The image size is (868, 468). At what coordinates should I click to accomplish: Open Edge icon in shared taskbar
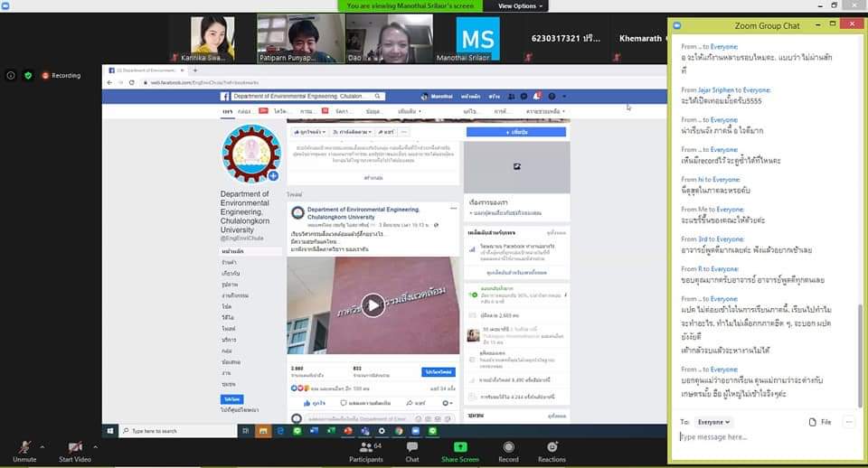(x=280, y=431)
